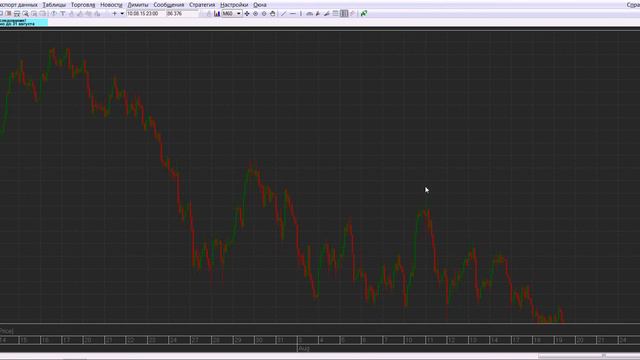This screenshot has width=640, height=360.
Task: Click the Aug month label on time axis
Action: 304,348
